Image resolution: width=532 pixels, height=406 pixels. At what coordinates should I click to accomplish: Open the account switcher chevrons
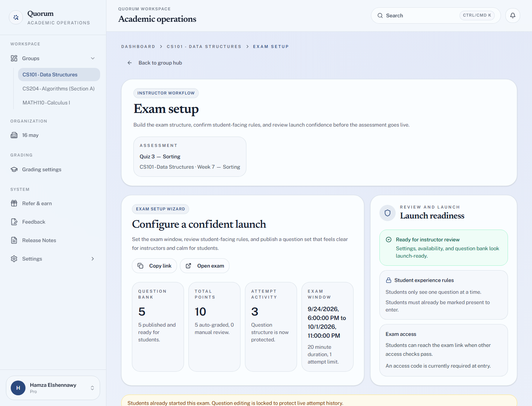click(x=92, y=388)
